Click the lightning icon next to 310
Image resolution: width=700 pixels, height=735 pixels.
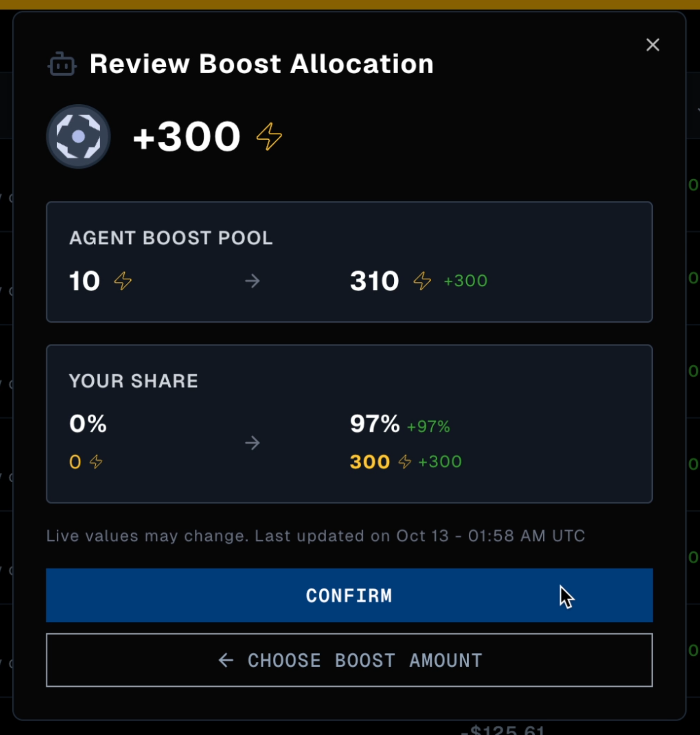pyautogui.click(x=422, y=281)
